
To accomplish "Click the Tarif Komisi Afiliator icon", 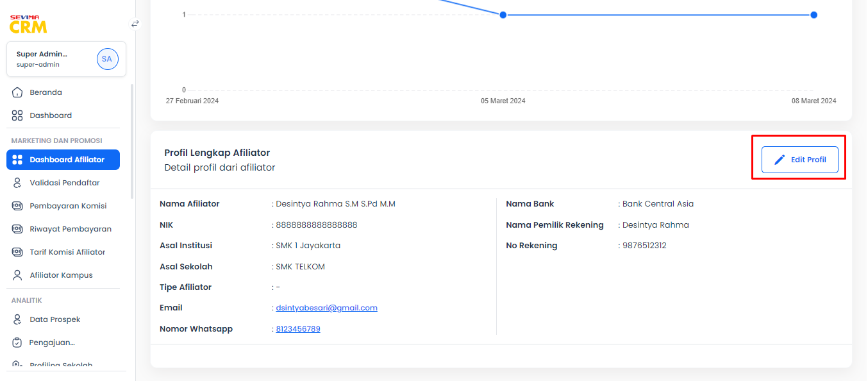I will 18,252.
